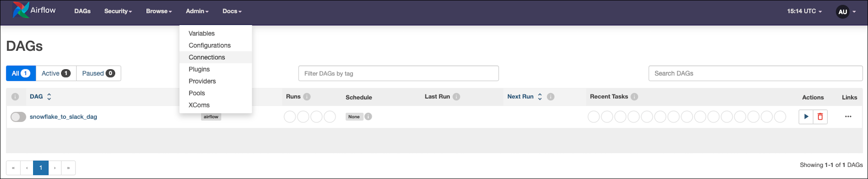Viewport: 868px width, 179px height.
Task: Open the three-dots links menu for the DAG
Action: coord(848,116)
